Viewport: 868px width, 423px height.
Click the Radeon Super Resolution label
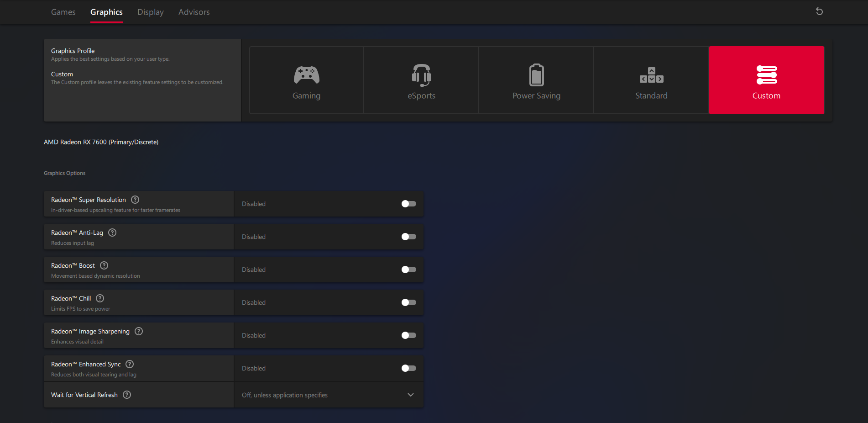pos(89,200)
